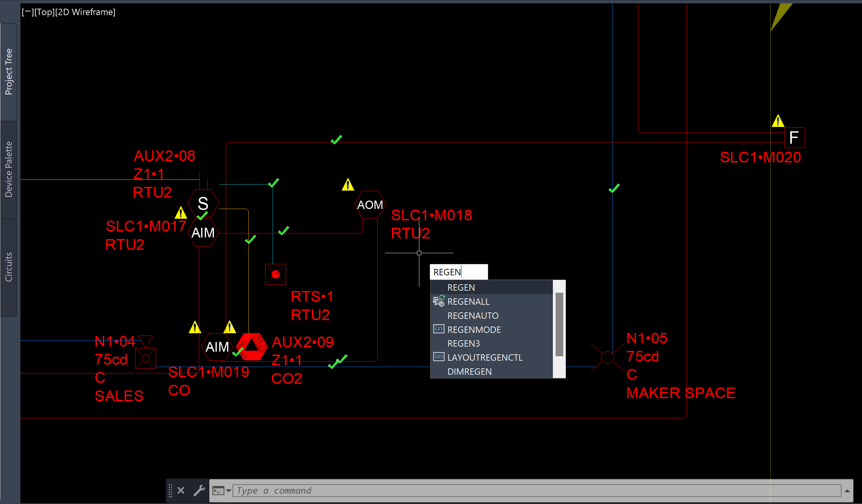Select the SLC1•M017 address label
The height and width of the screenshot is (504, 862).
[146, 226]
